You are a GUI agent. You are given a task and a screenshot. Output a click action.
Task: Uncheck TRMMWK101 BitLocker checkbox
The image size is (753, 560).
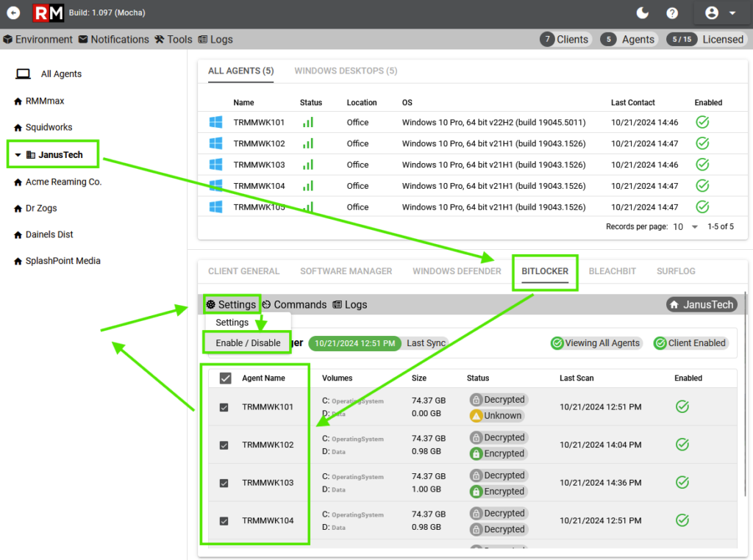[x=224, y=407]
